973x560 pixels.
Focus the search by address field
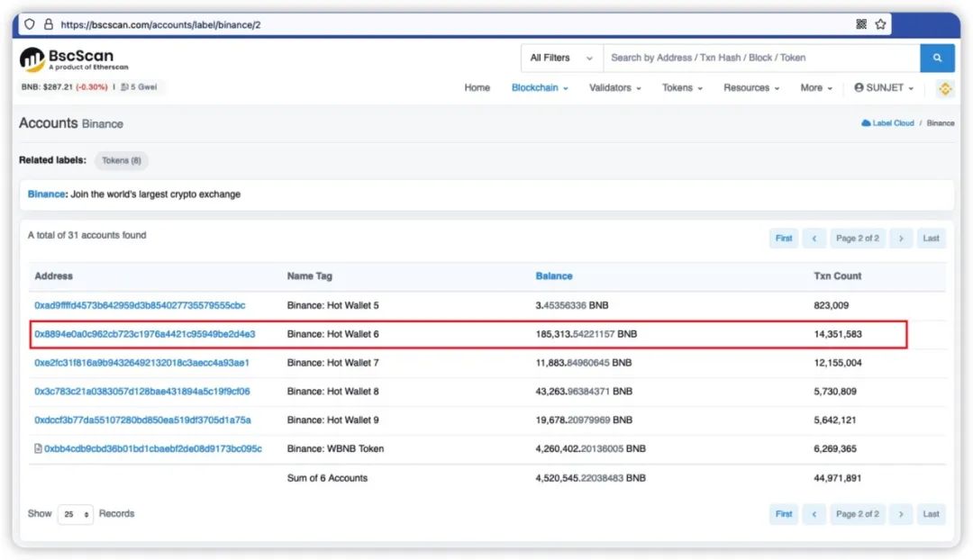pyautogui.click(x=761, y=58)
